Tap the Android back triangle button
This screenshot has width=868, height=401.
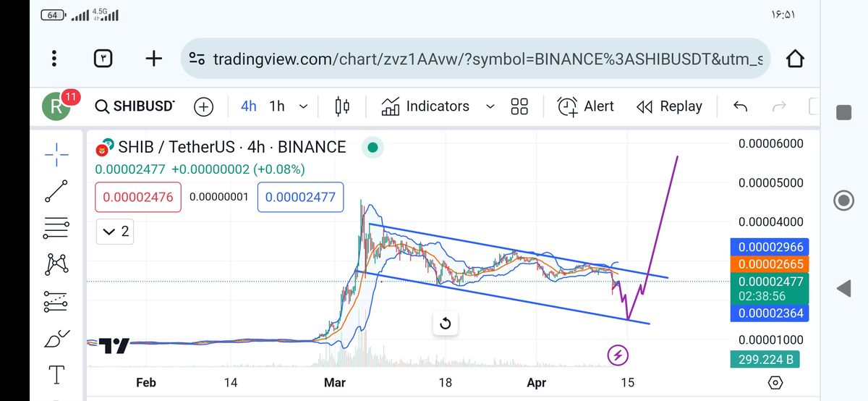843,288
